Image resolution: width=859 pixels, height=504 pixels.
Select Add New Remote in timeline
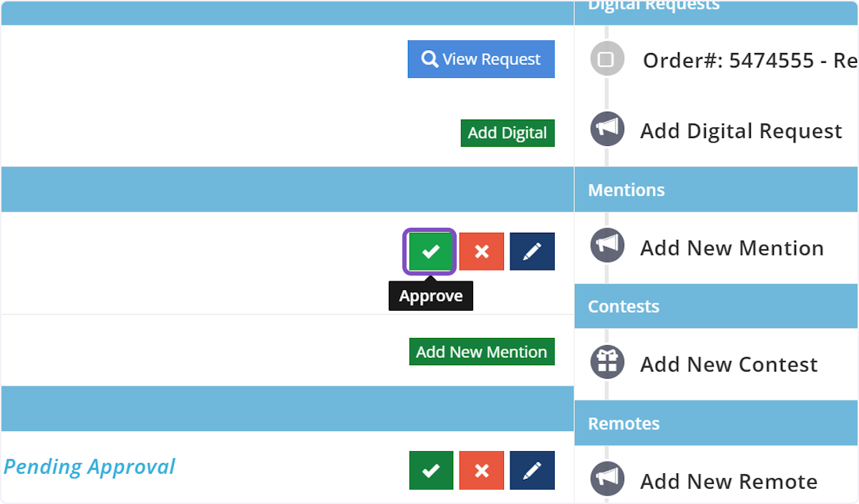coord(729,482)
